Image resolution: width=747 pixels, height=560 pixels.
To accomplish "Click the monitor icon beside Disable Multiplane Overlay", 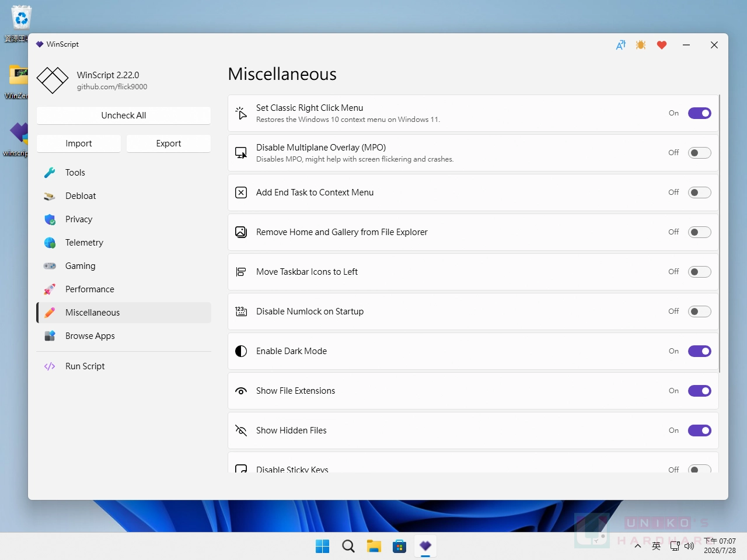I will pyautogui.click(x=241, y=153).
